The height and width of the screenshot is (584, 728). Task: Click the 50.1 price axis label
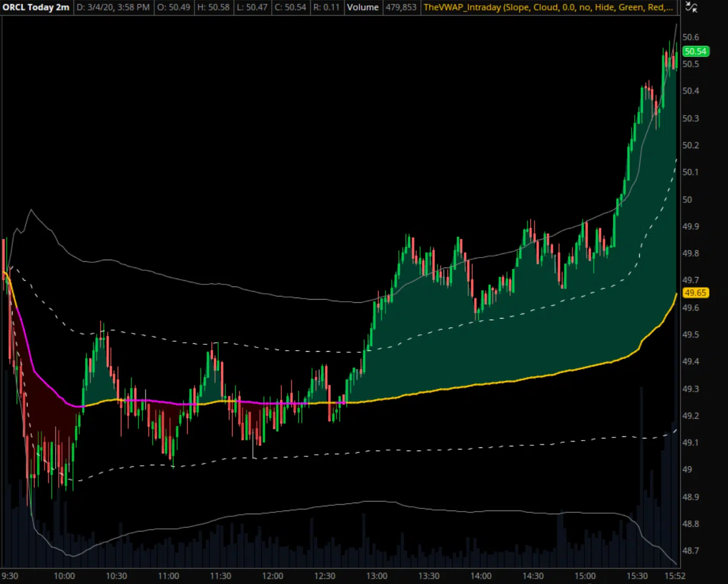click(691, 172)
